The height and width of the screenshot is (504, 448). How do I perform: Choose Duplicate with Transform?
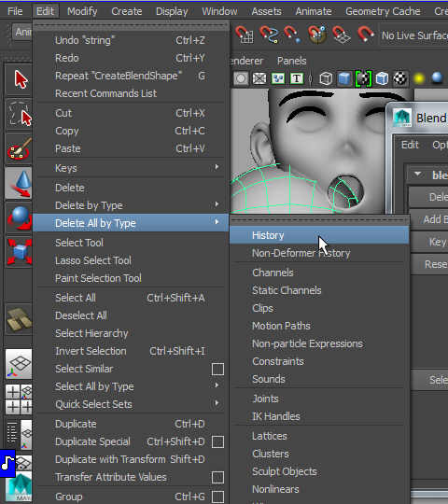(131, 459)
